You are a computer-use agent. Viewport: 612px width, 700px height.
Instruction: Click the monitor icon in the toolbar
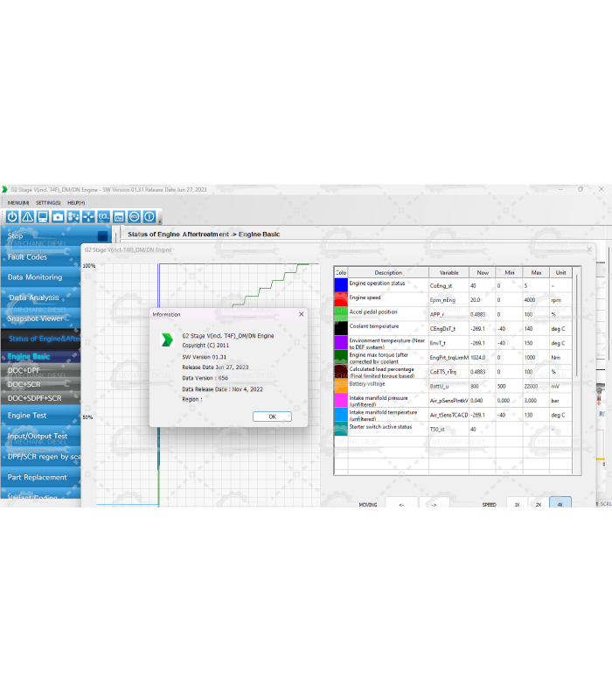[x=43, y=216]
